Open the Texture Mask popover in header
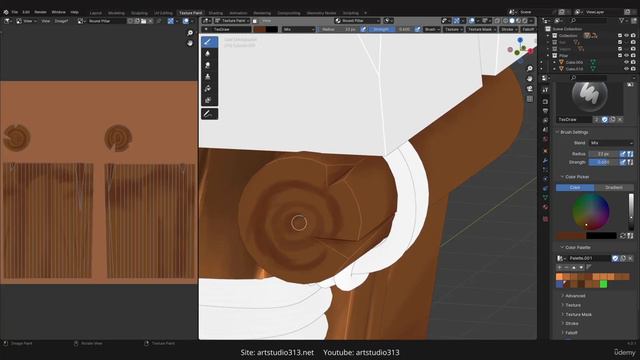Viewport: 640px width, 360px height. [481, 29]
